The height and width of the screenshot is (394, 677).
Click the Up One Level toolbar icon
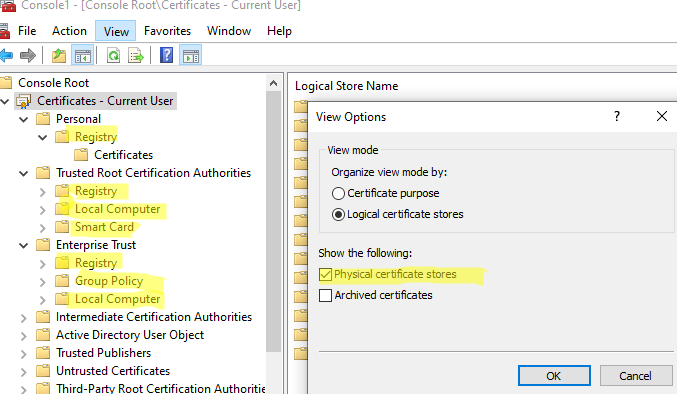coord(59,56)
